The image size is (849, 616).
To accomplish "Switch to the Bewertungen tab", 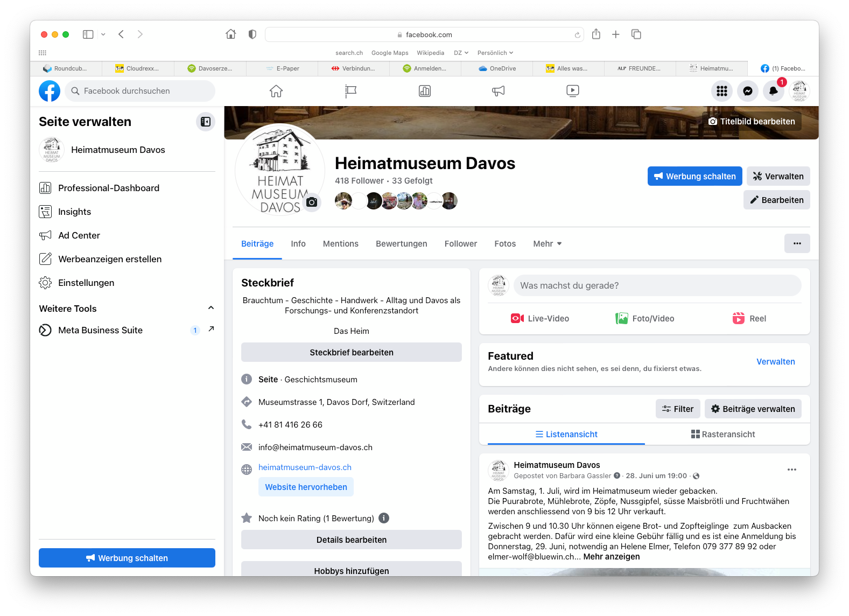I will (401, 244).
